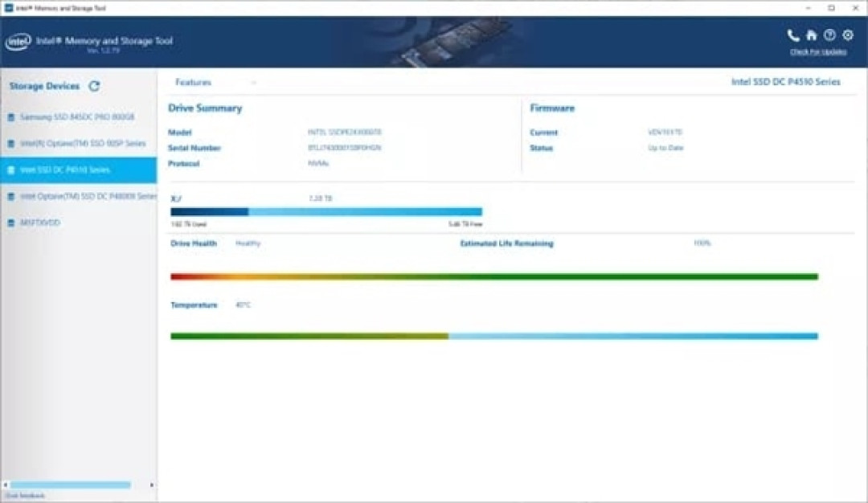The height and width of the screenshot is (503, 868).
Task: Click the sidebar horizontal scrollbar left arrow
Action: coord(5,485)
